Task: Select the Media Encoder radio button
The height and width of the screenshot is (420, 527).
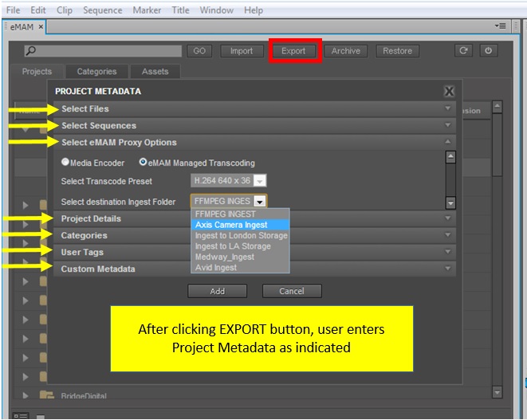Action: pos(65,162)
